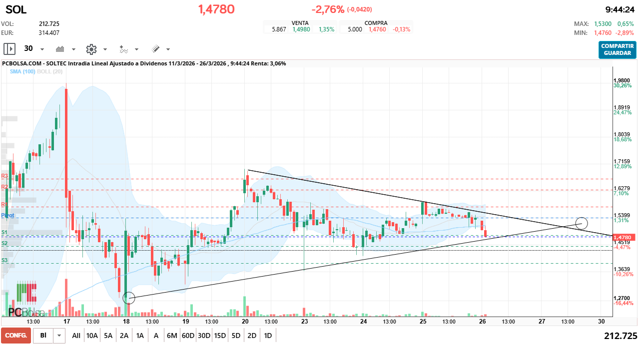Click the COMPRA price 1,4760
Viewport: 644px width, 346px height.
pos(377,29)
